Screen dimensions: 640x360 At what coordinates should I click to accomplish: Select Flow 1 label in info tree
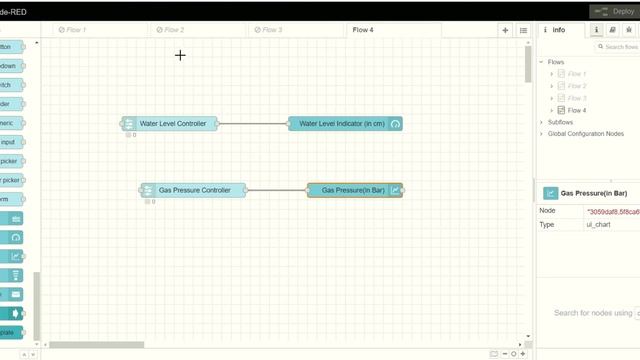(576, 74)
